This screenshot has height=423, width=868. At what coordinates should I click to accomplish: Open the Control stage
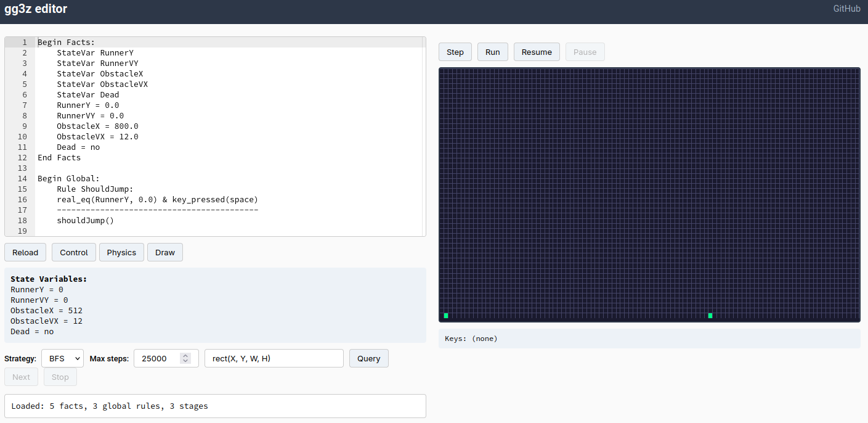74,252
